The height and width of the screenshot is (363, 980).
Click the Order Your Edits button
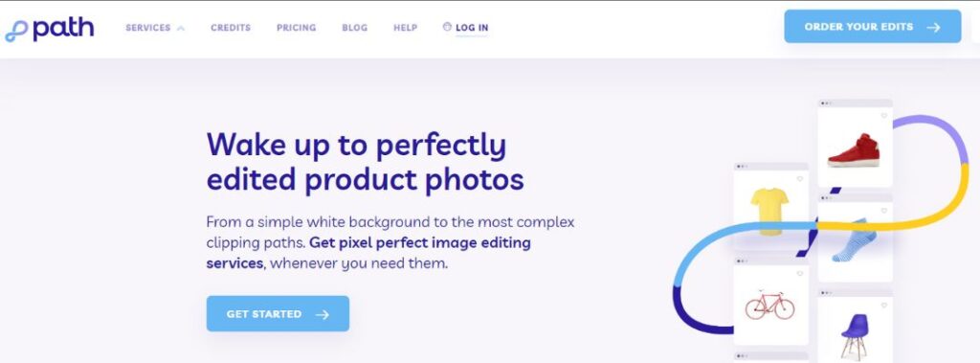pyautogui.click(x=873, y=26)
